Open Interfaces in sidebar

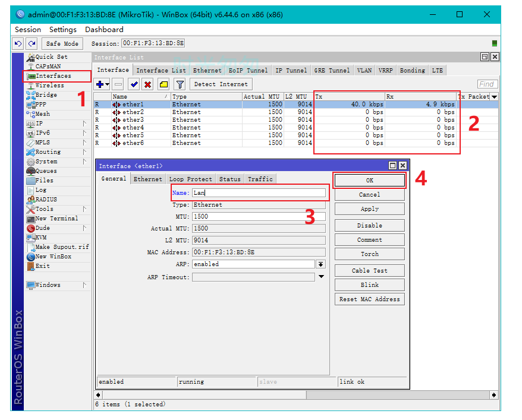point(54,76)
